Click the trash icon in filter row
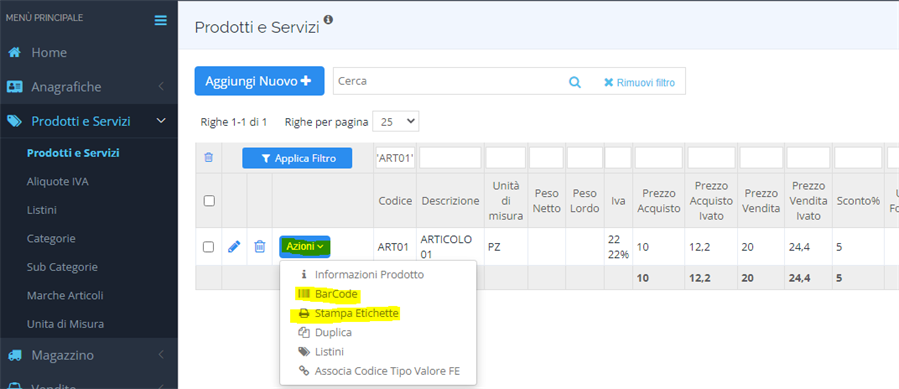Screen dimensions: 899x389 coord(209,157)
